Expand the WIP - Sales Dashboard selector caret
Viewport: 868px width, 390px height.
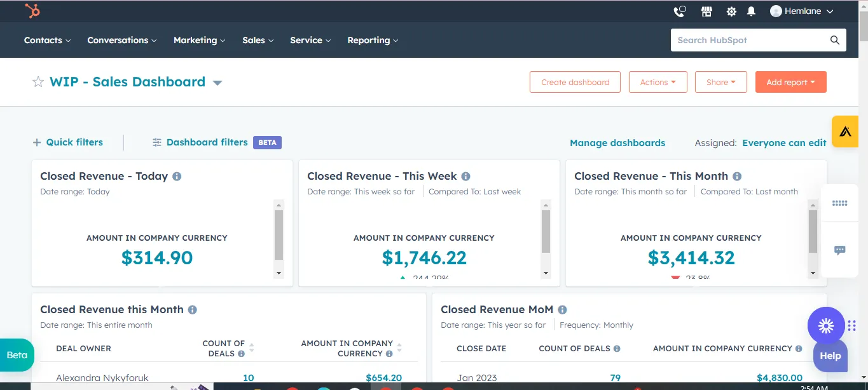pos(217,83)
